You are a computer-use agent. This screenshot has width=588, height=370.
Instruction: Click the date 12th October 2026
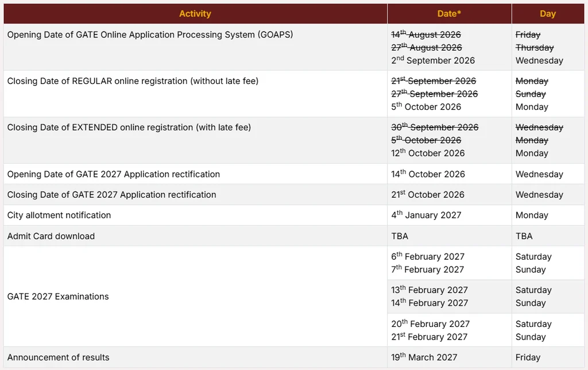tap(428, 153)
